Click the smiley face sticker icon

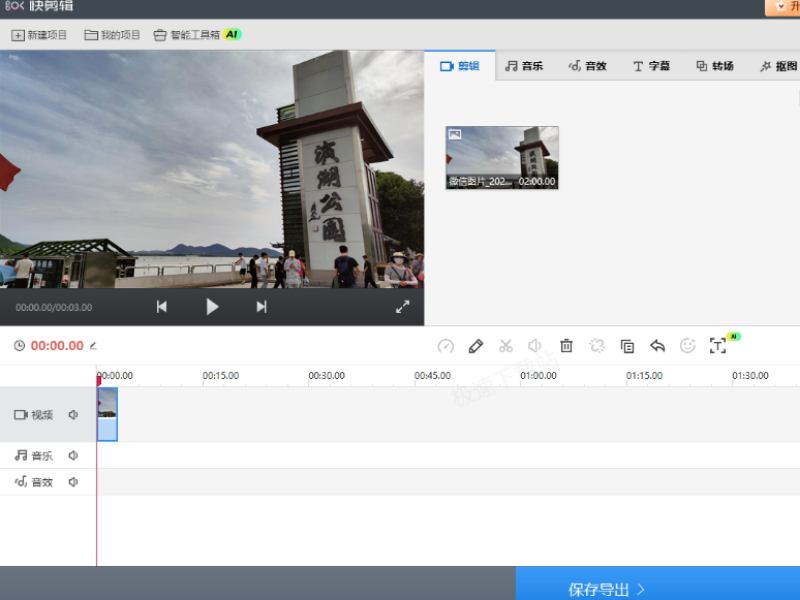[688, 346]
